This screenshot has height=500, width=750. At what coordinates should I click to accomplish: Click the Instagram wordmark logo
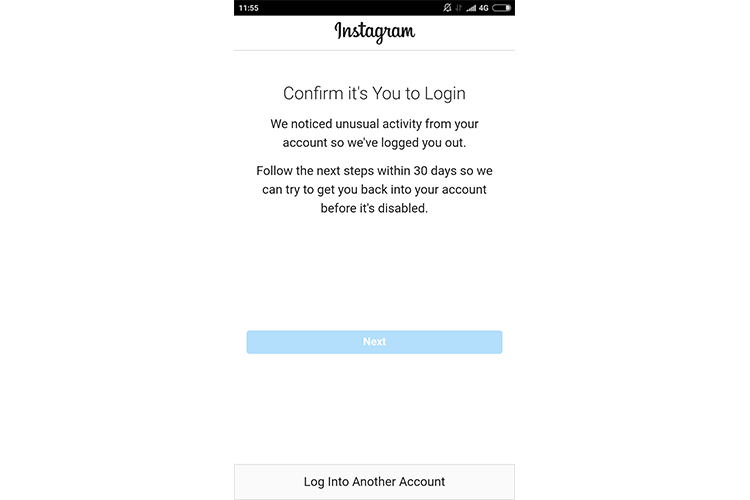[375, 32]
